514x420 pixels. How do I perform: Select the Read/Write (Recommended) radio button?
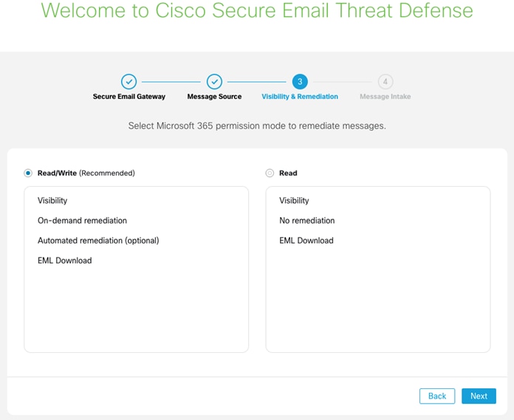coord(28,173)
